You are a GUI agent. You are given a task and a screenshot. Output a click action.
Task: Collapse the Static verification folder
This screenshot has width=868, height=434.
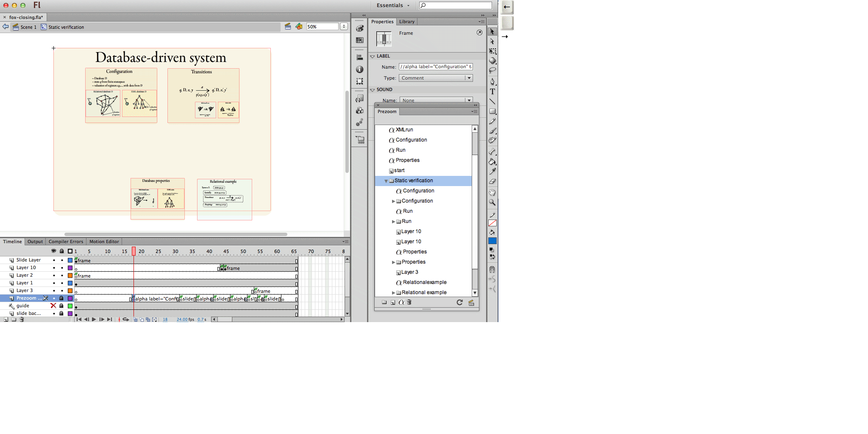[x=386, y=181]
